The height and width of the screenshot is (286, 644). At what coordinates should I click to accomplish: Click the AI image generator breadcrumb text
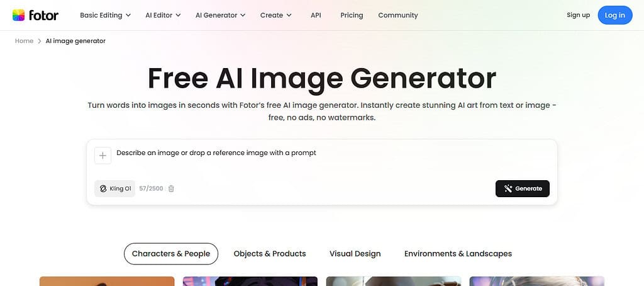click(x=75, y=41)
